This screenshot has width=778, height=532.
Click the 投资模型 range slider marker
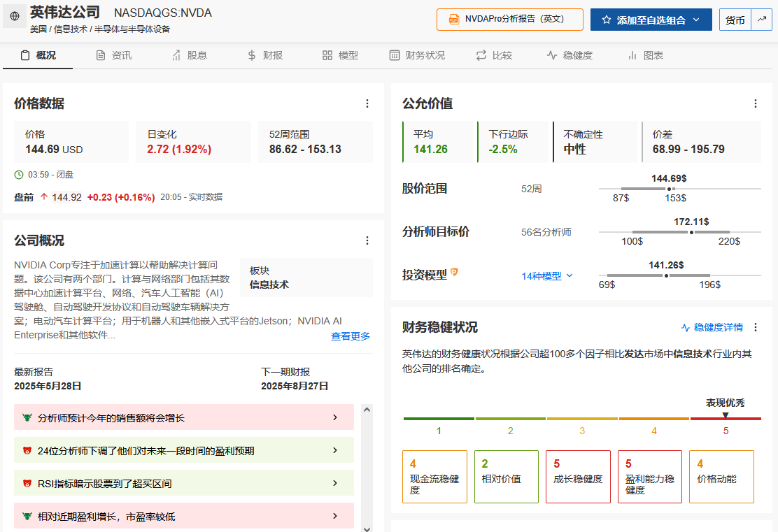point(666,275)
